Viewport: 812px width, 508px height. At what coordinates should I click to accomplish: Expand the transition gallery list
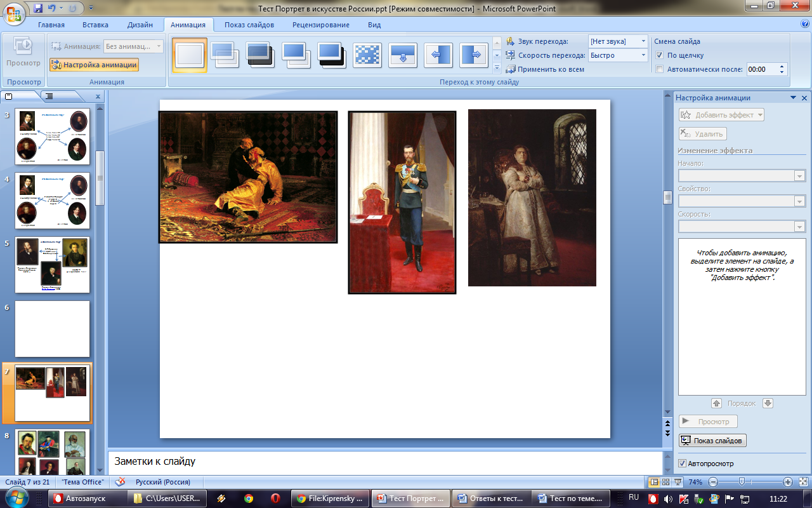(497, 67)
